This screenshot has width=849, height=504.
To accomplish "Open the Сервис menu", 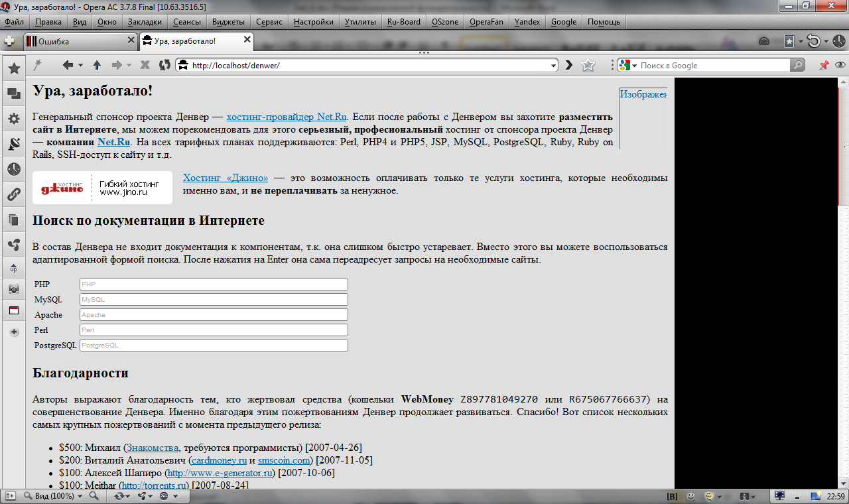I will coord(269,21).
